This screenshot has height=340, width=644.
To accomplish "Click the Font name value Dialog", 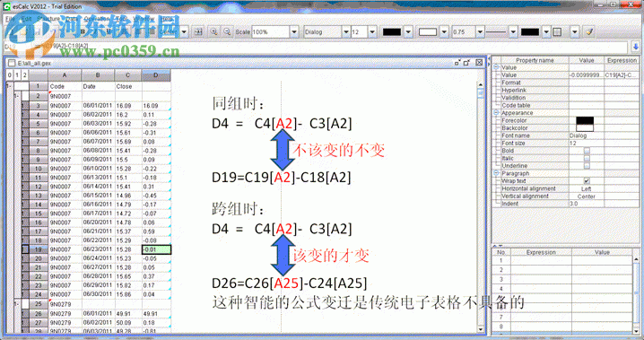I will pos(586,135).
